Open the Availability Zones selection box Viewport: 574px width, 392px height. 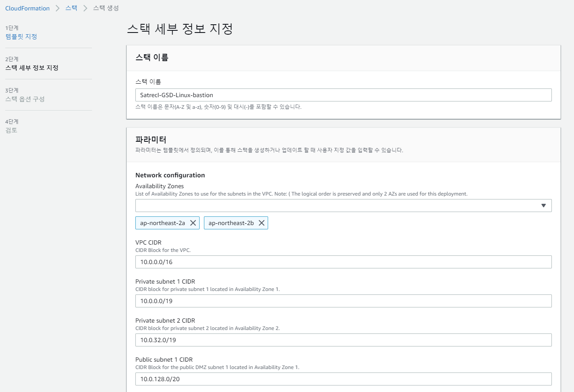point(338,206)
